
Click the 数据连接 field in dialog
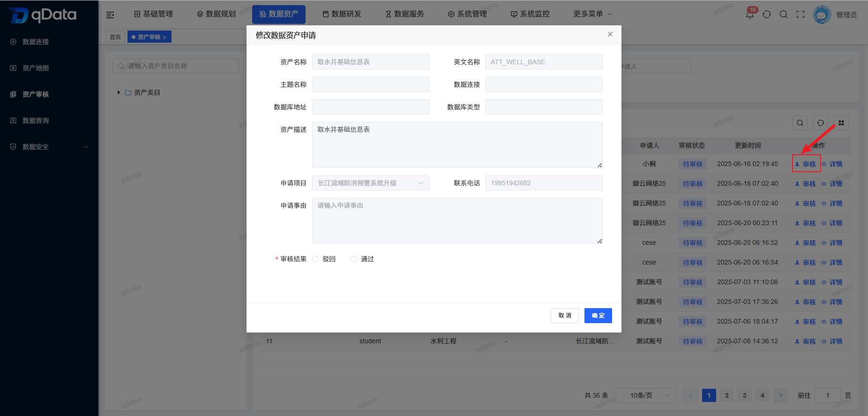544,84
